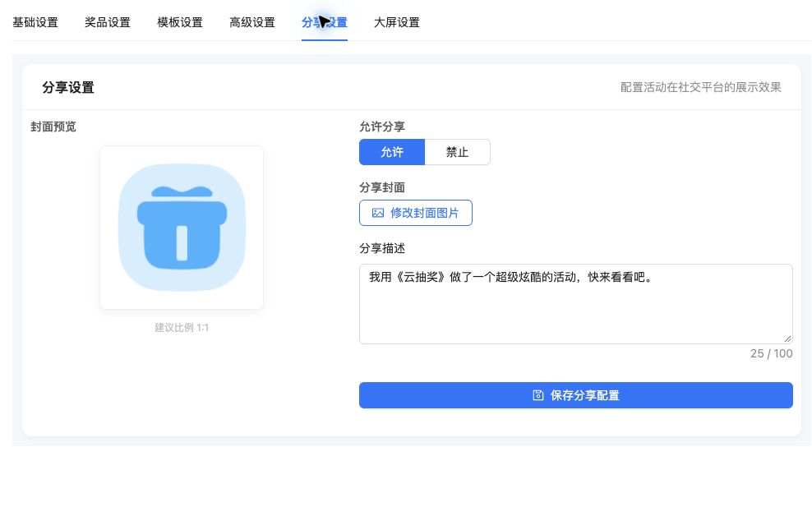Go to the 模板设置 tab
This screenshot has height=507, width=812.
point(180,22)
